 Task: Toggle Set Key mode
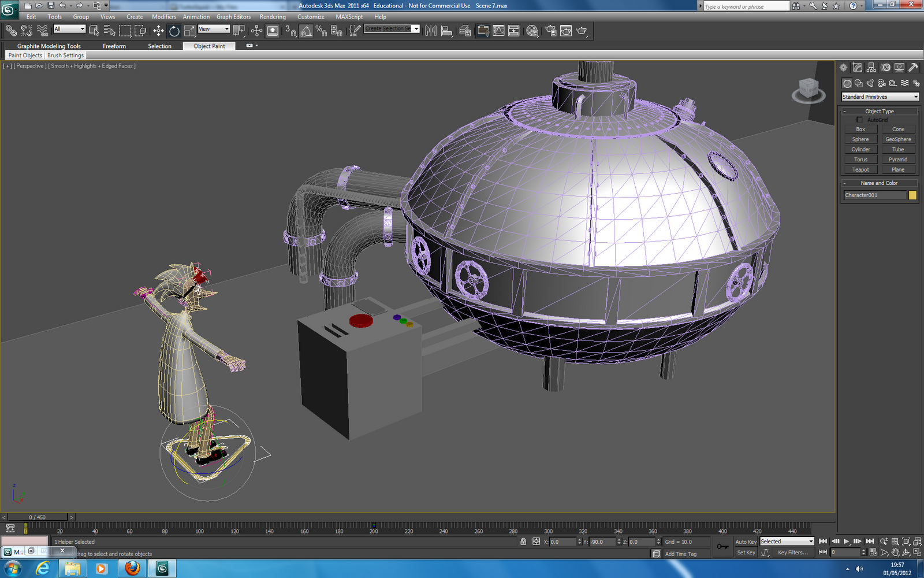[746, 553]
